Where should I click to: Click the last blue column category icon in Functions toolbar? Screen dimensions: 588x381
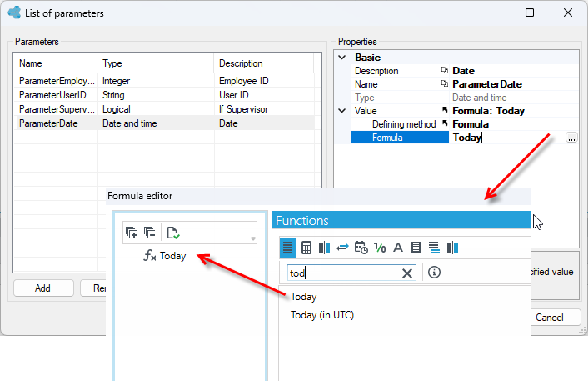coord(452,248)
